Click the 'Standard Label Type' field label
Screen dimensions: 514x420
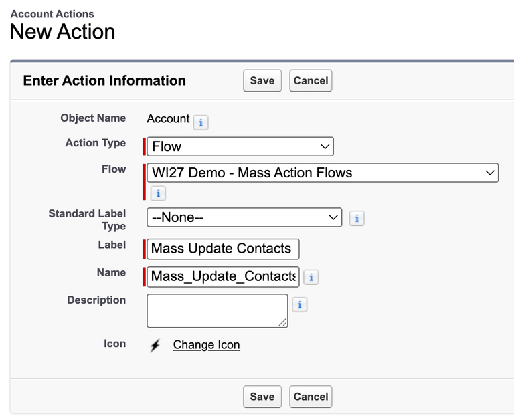pos(87,220)
